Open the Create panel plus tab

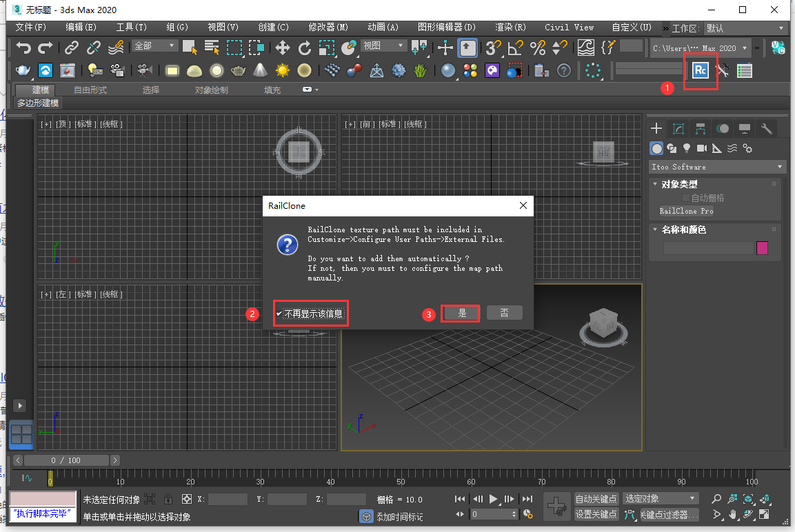(656, 129)
